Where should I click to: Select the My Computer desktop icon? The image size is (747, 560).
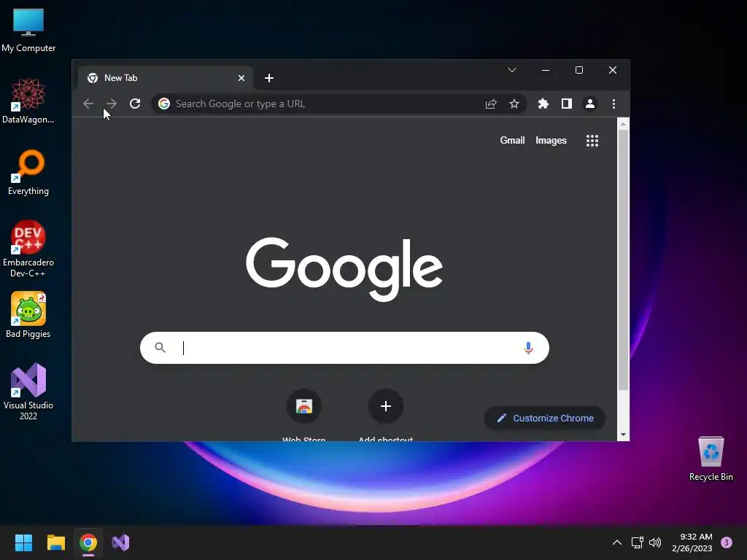coord(28,31)
